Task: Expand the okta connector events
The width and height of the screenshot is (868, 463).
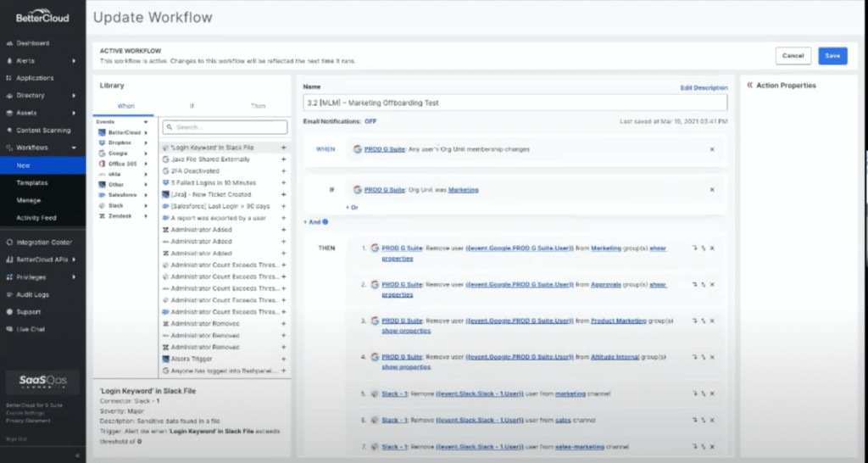Action: [146, 175]
